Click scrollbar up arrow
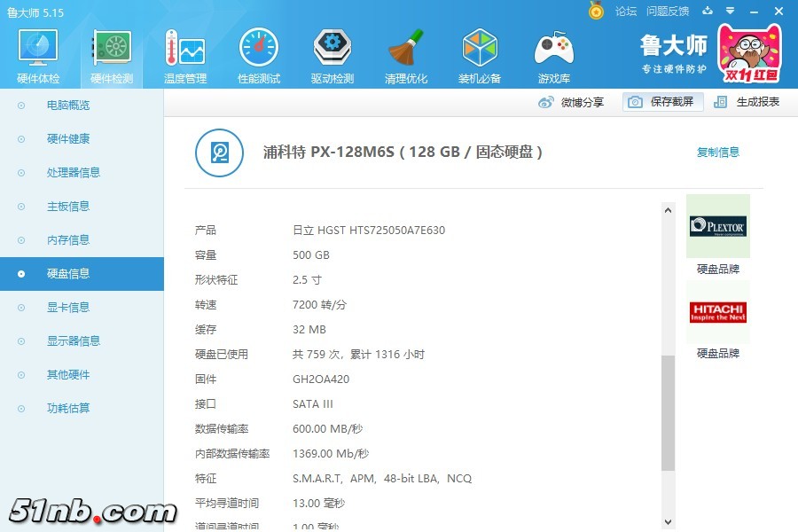Image resolution: width=798 pixels, height=532 pixels. click(x=669, y=210)
